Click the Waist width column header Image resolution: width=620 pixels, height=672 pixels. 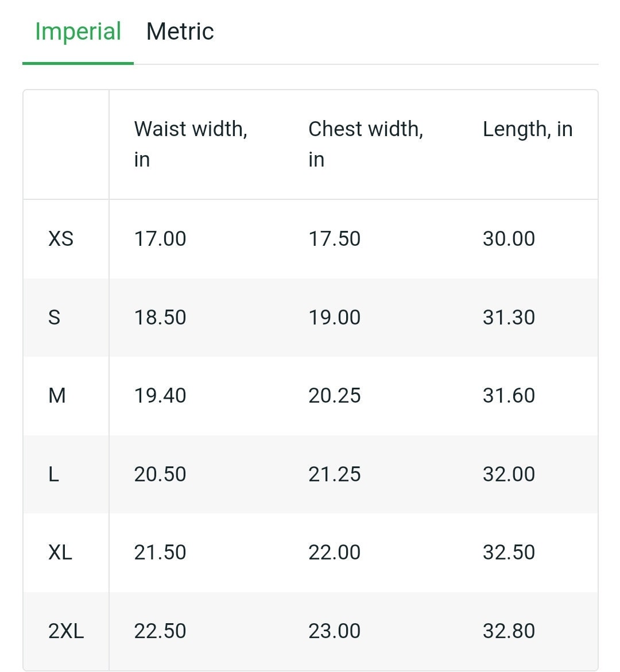(x=191, y=144)
